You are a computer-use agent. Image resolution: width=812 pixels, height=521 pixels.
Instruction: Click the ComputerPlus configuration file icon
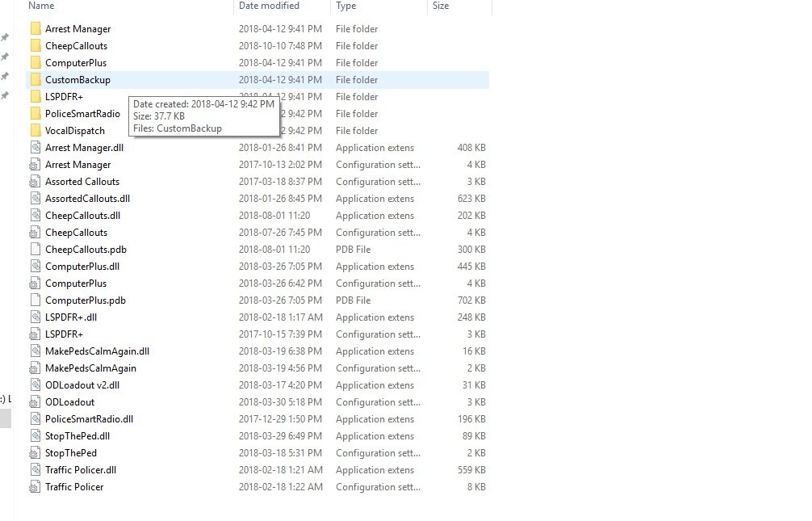click(x=36, y=283)
